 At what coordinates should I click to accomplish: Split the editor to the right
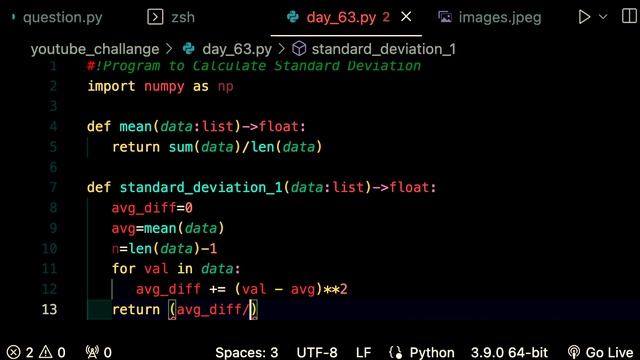[x=629, y=16]
